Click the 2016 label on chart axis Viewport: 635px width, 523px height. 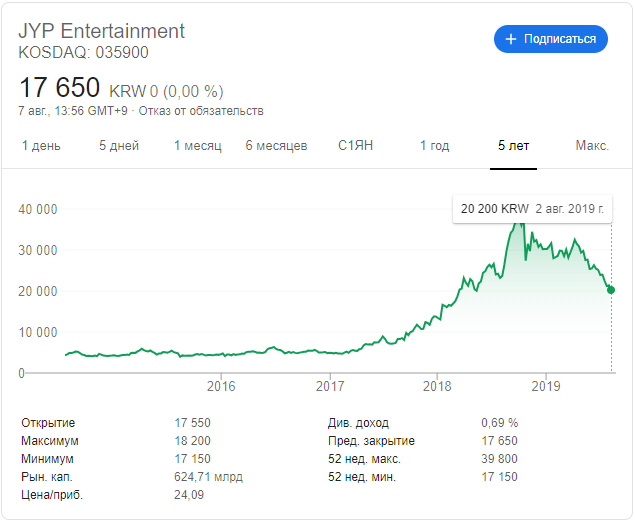[x=220, y=385]
